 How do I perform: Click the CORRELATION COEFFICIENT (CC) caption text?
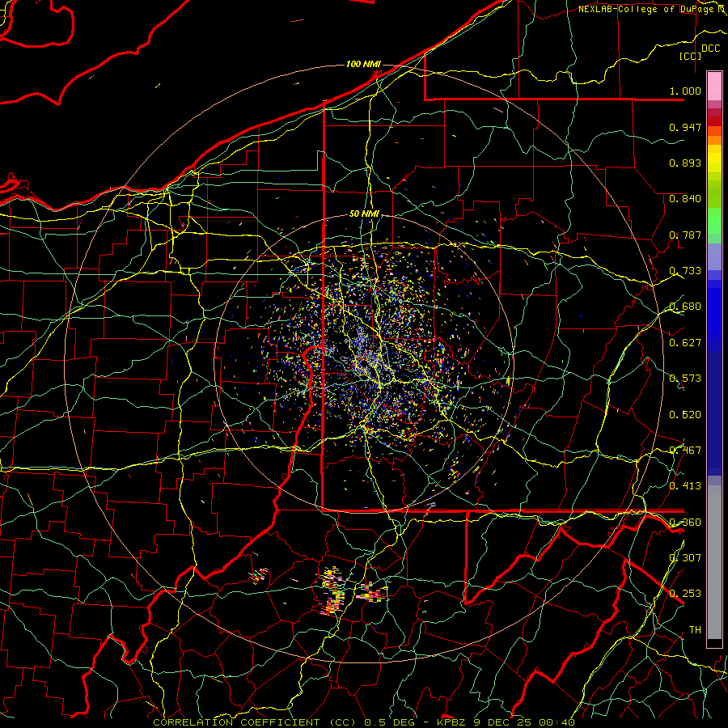(x=254, y=722)
